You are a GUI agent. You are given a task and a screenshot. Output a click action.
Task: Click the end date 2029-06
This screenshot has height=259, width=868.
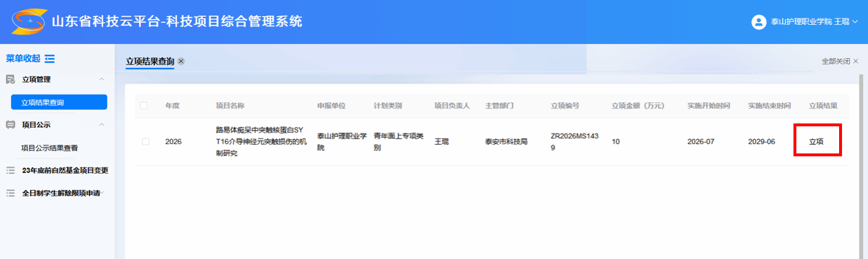(762, 141)
